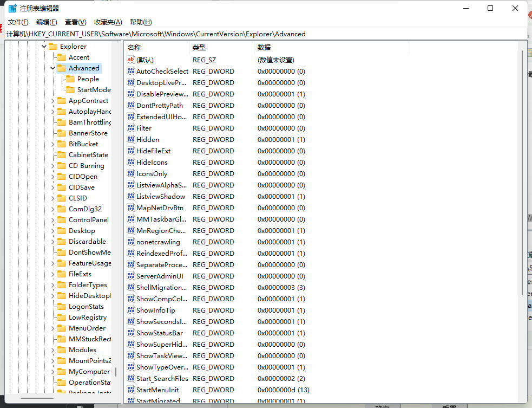Select the string icon for (默认) value
Viewport: 532px width, 408px height.
[131, 60]
